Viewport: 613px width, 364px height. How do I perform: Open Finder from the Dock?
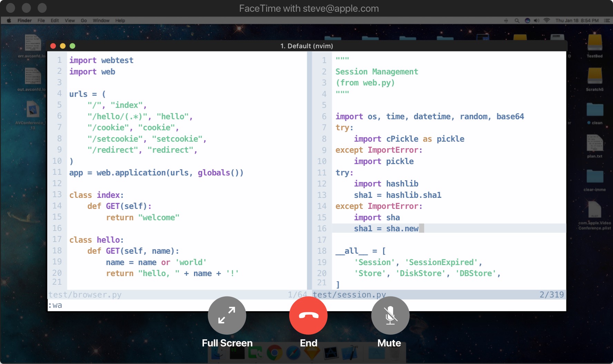218,353
